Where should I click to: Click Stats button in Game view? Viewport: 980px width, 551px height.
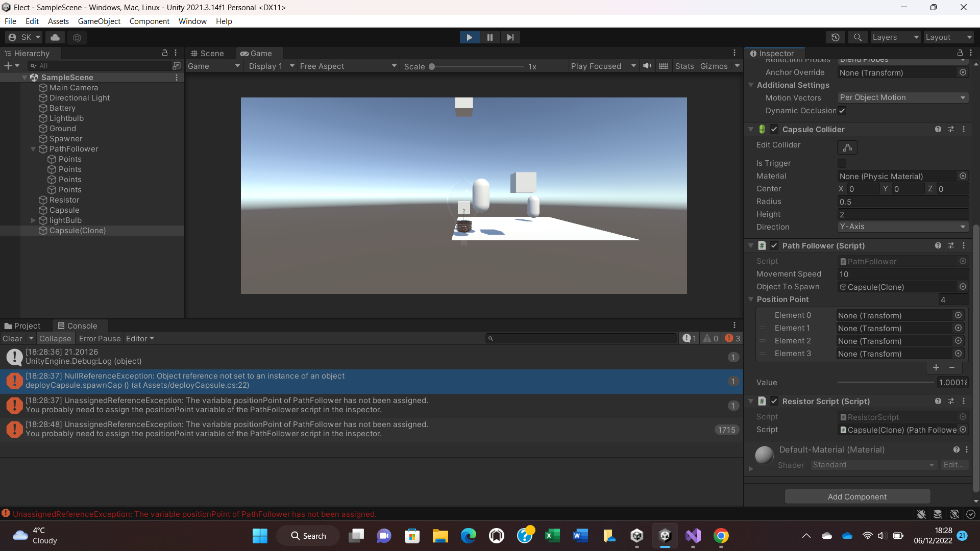[x=684, y=66]
